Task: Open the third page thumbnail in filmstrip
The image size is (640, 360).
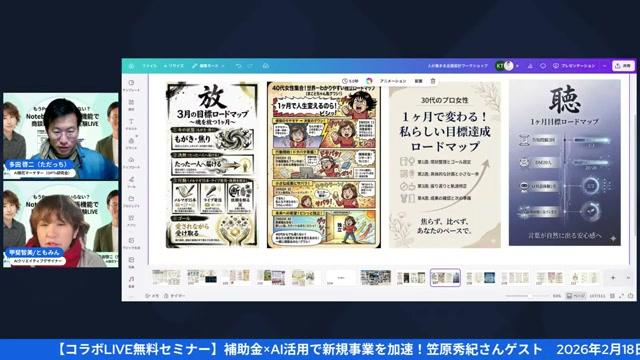Action: 236,278
